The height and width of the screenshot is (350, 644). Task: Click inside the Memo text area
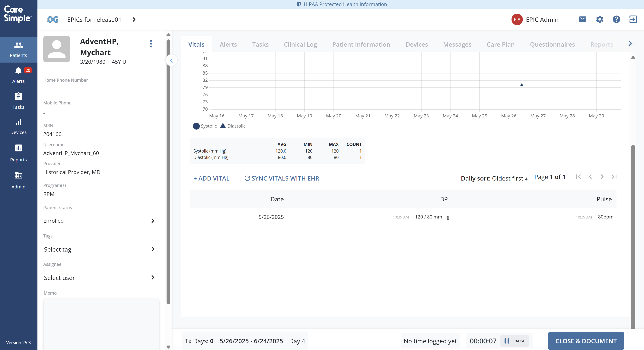point(101,323)
